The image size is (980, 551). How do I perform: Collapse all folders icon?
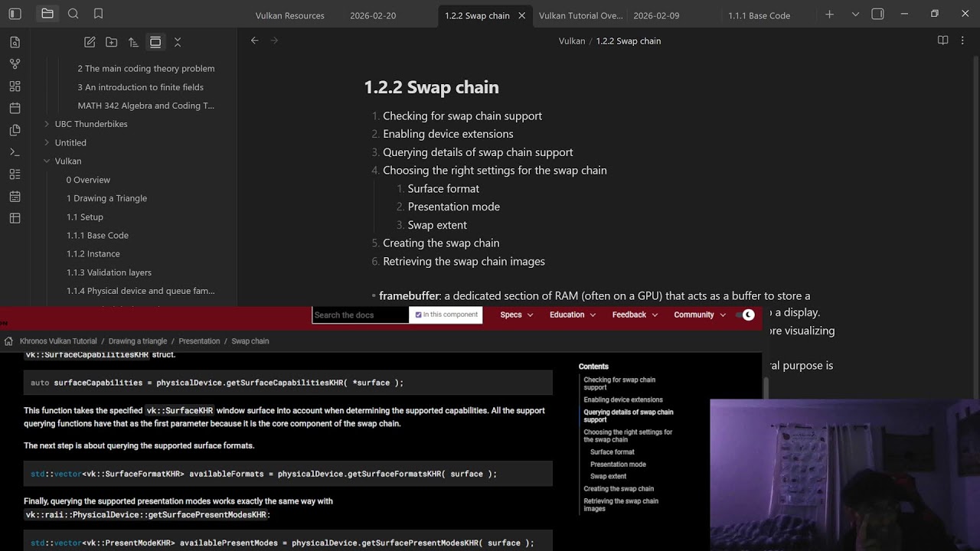pyautogui.click(x=178, y=42)
